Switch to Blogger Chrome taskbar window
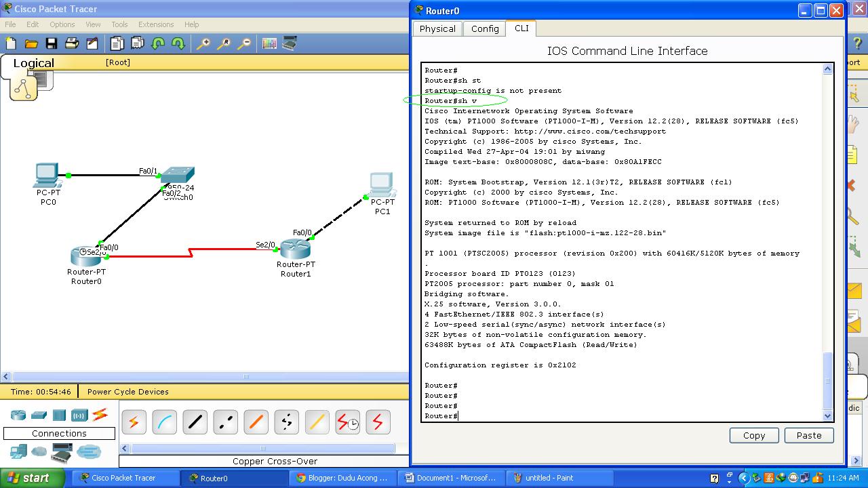This screenshot has height=488, width=868. (344, 478)
